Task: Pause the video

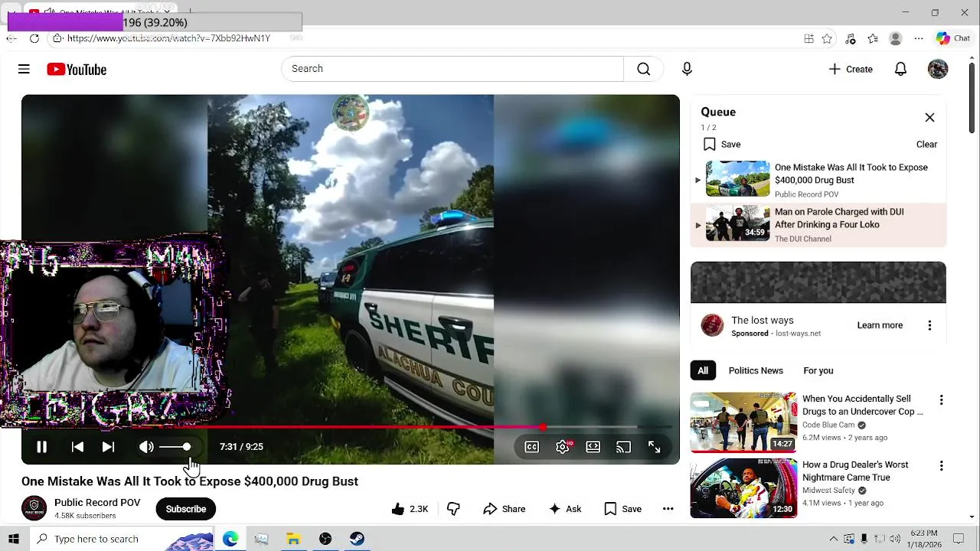Action: click(x=42, y=447)
